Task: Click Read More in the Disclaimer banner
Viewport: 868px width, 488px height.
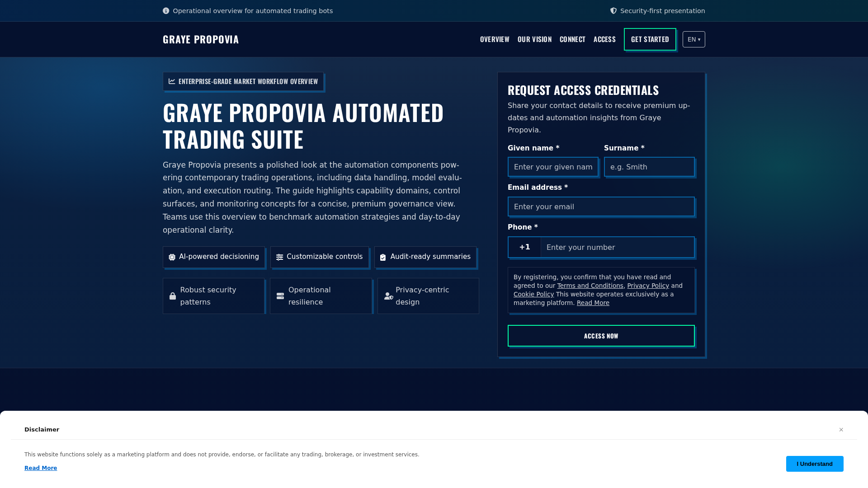Action: point(41,468)
